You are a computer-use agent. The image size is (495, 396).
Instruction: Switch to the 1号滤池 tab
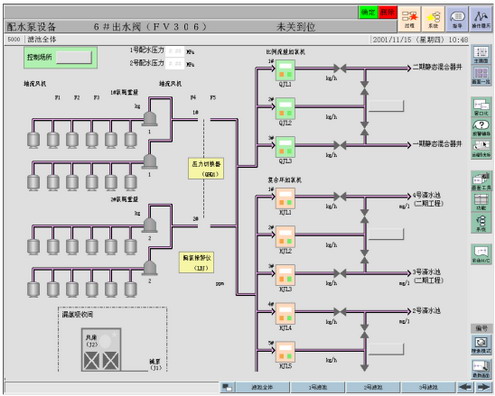(318, 387)
